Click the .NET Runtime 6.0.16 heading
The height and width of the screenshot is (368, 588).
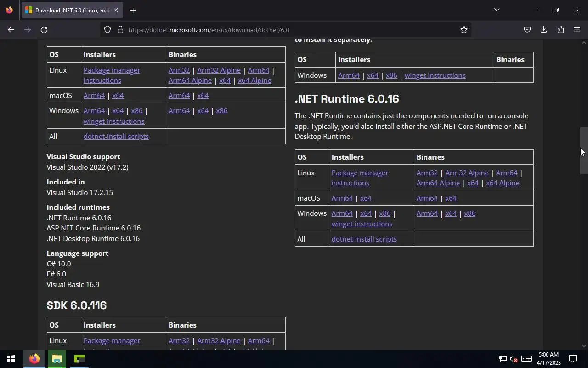(347, 98)
